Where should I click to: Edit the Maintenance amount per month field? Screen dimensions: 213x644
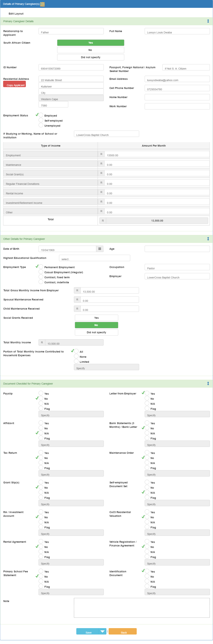pyautogui.click(x=157, y=164)
